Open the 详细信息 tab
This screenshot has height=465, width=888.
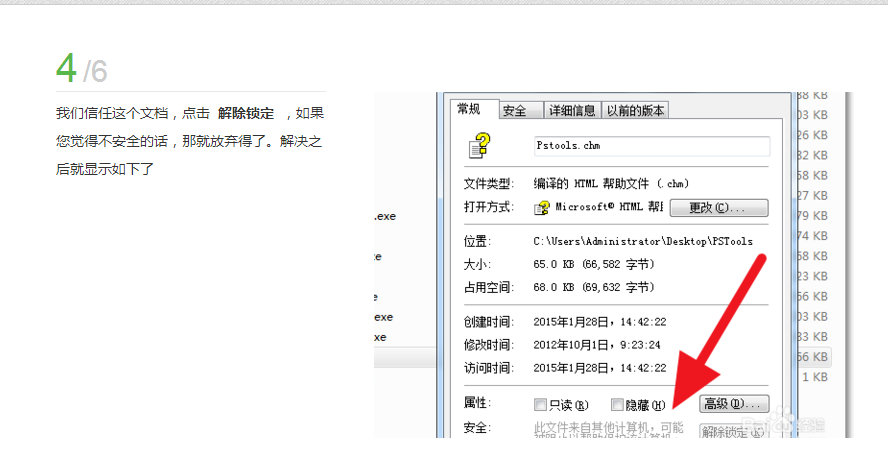pos(572,110)
